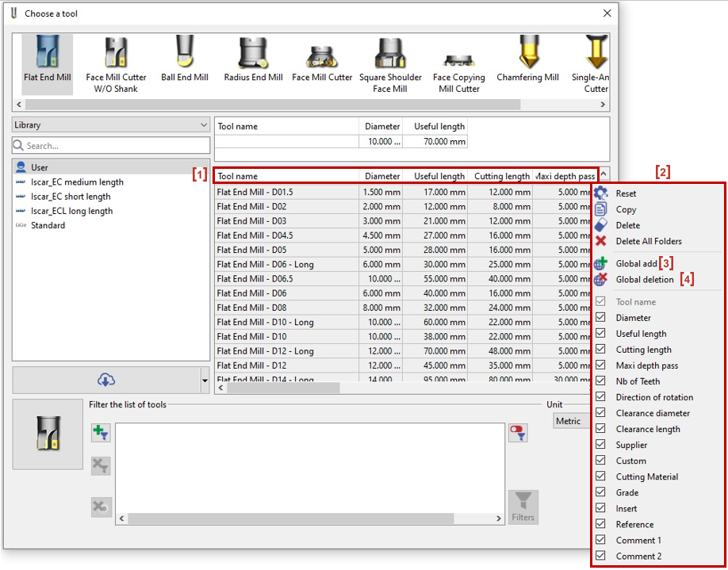The height and width of the screenshot is (570, 728).
Task: Select Square Shoulder Face Mill icon
Action: (x=390, y=57)
